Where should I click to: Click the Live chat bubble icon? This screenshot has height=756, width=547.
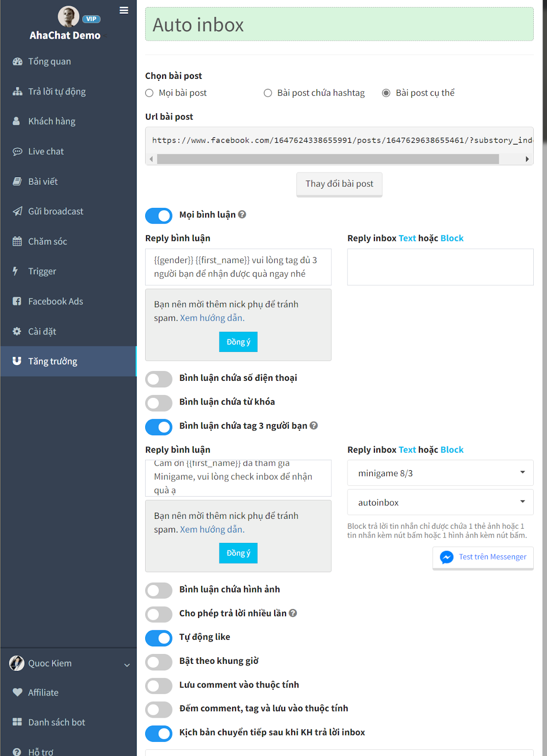pyautogui.click(x=17, y=152)
